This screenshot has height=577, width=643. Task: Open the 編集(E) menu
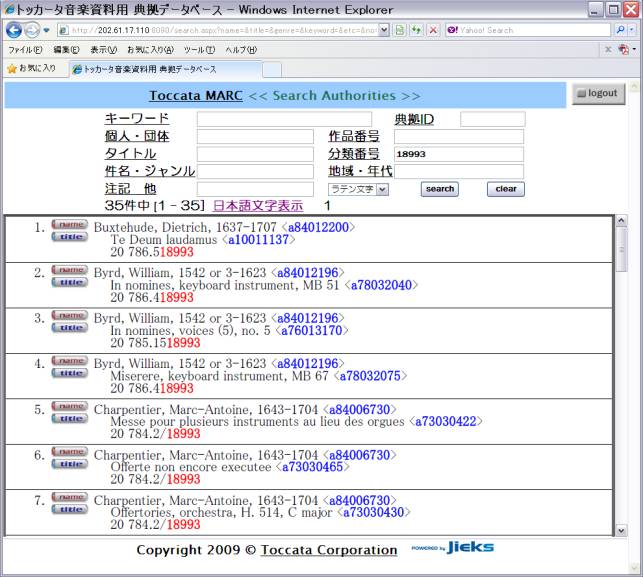pos(66,50)
